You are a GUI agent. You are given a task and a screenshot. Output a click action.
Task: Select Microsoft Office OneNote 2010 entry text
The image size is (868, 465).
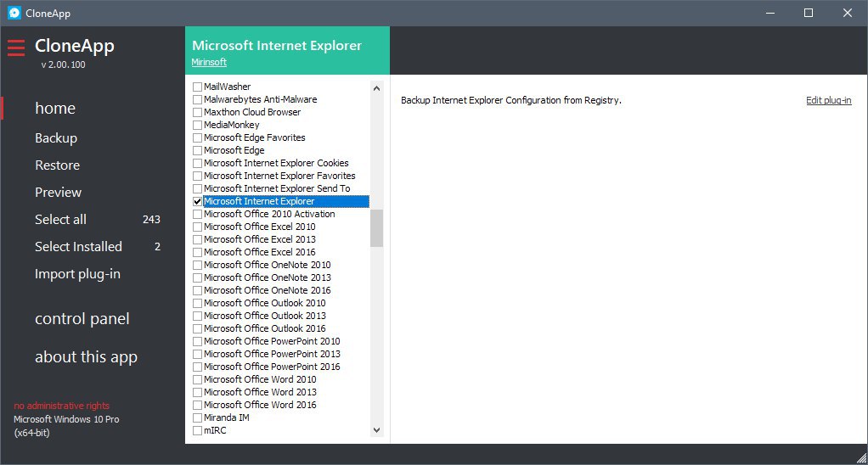pos(268,265)
